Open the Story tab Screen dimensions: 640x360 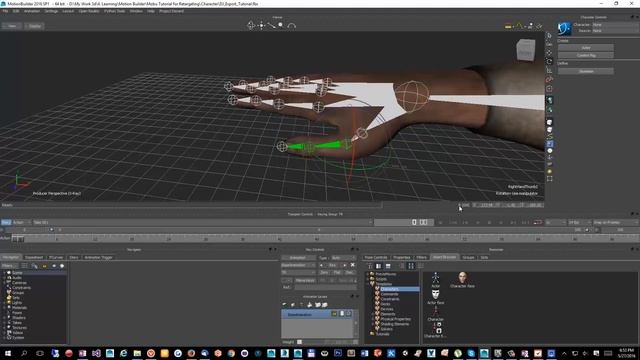[74, 258]
